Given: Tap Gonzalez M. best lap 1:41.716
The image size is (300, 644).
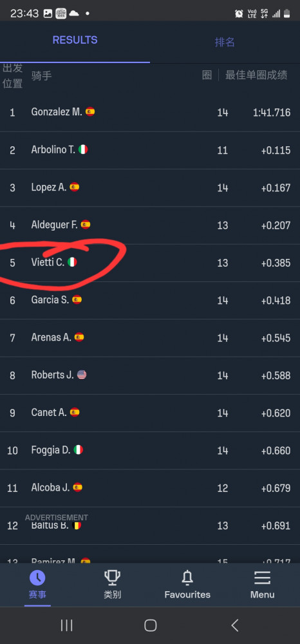Looking at the screenshot, I should click(272, 113).
